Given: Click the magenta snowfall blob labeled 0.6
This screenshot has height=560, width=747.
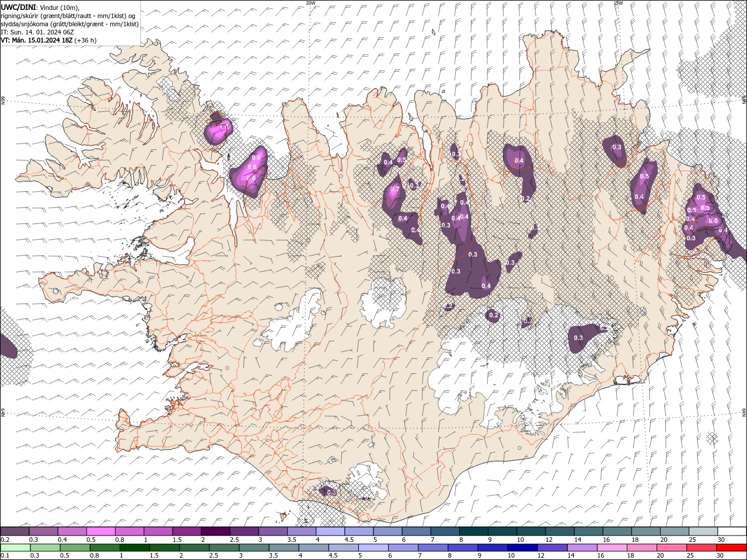Looking at the screenshot, I should [x=250, y=171].
